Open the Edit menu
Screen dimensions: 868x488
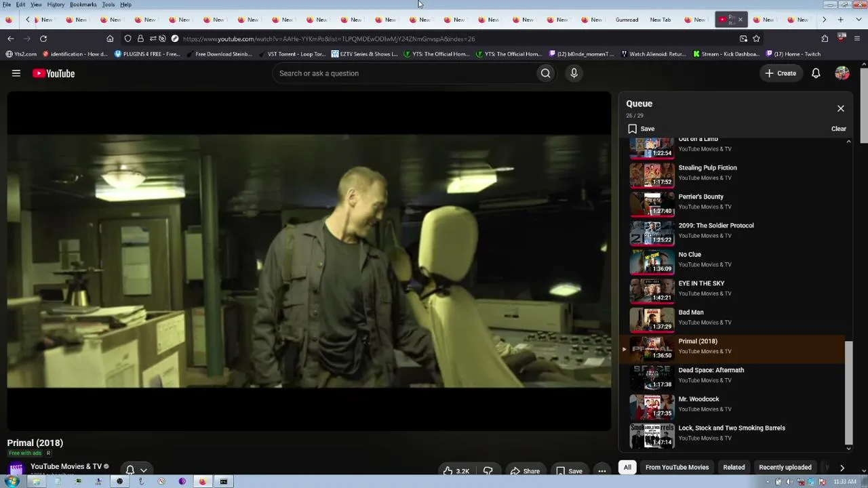(21, 5)
